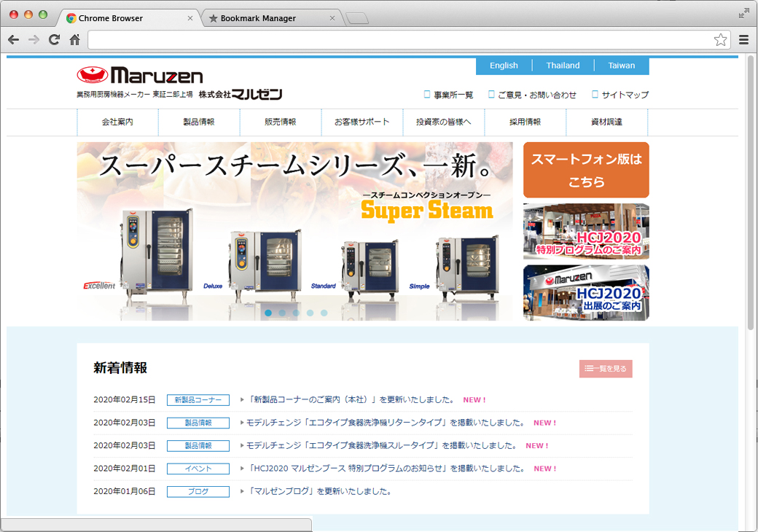Close the Bookmark Manager tab
758x532 pixels.
[x=332, y=18]
